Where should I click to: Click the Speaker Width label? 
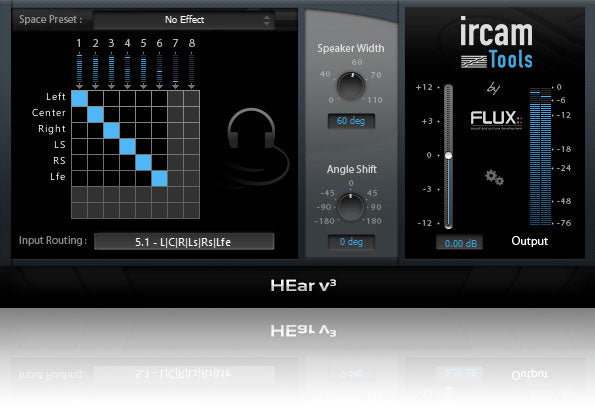coord(351,48)
